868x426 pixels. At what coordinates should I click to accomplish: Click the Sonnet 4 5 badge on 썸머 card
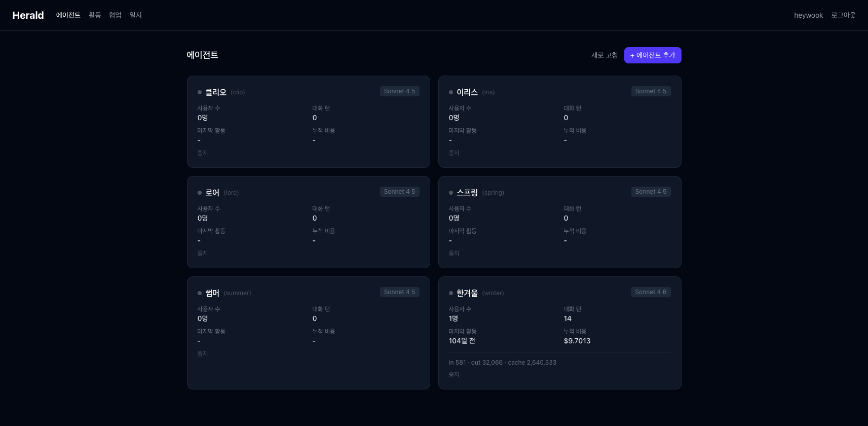399,292
